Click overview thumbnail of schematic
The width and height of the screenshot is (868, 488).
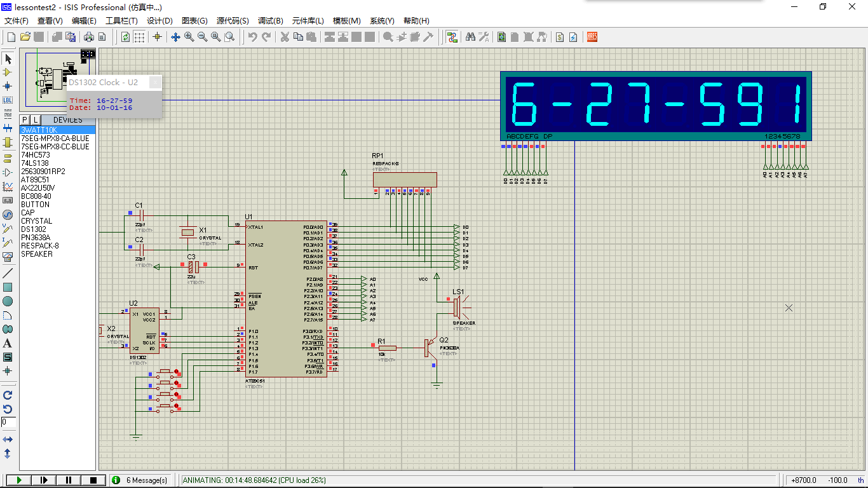tap(58, 79)
